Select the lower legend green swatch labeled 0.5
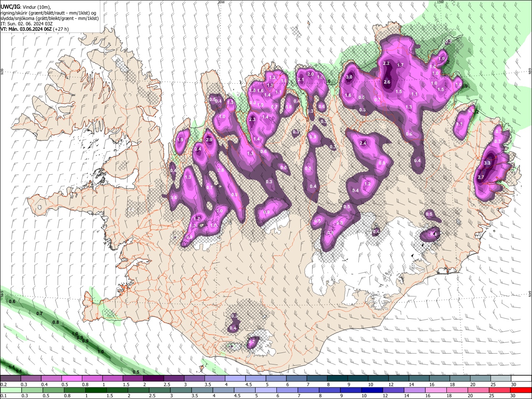This screenshot has height=399, width=532. point(53,390)
